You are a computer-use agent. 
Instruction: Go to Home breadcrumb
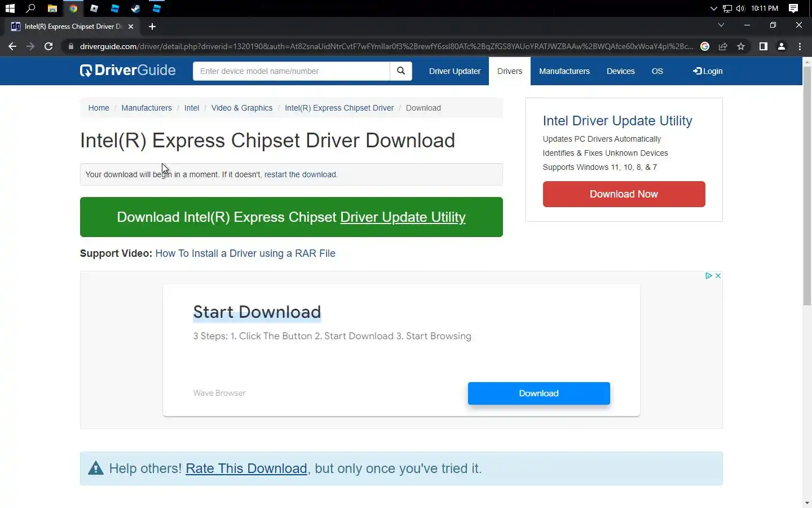99,108
